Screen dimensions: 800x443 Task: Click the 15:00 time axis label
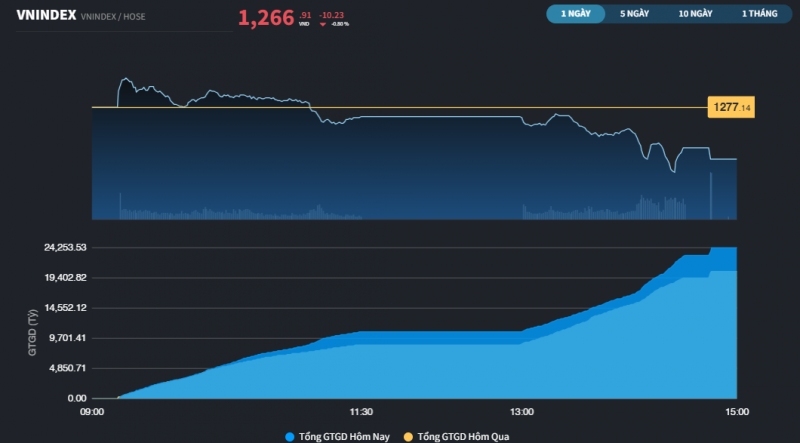736,411
